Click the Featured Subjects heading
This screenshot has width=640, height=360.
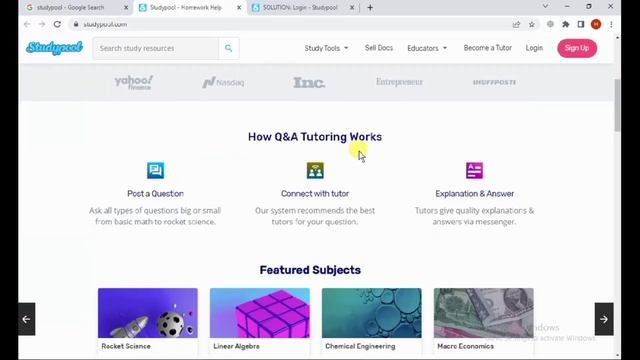point(310,270)
